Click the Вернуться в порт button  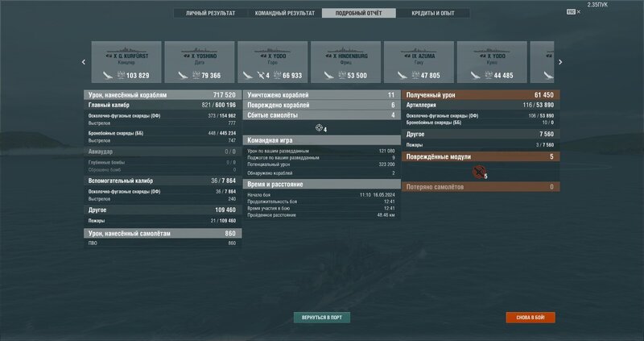click(321, 318)
